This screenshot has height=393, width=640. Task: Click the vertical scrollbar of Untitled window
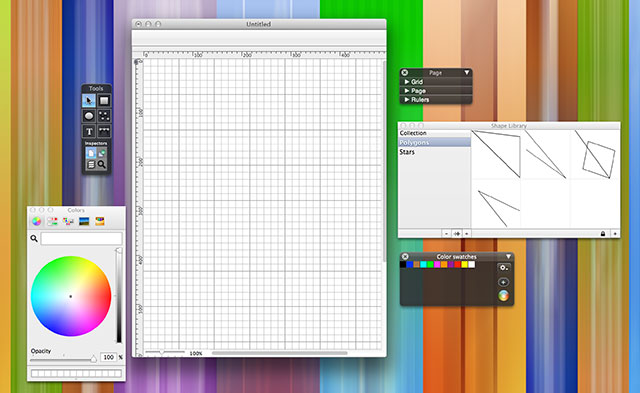coord(384,161)
